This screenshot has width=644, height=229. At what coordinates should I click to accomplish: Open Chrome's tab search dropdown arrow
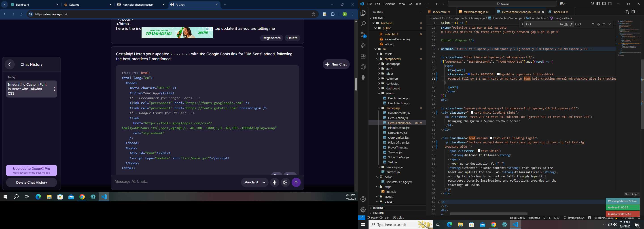pyautogui.click(x=4, y=4)
